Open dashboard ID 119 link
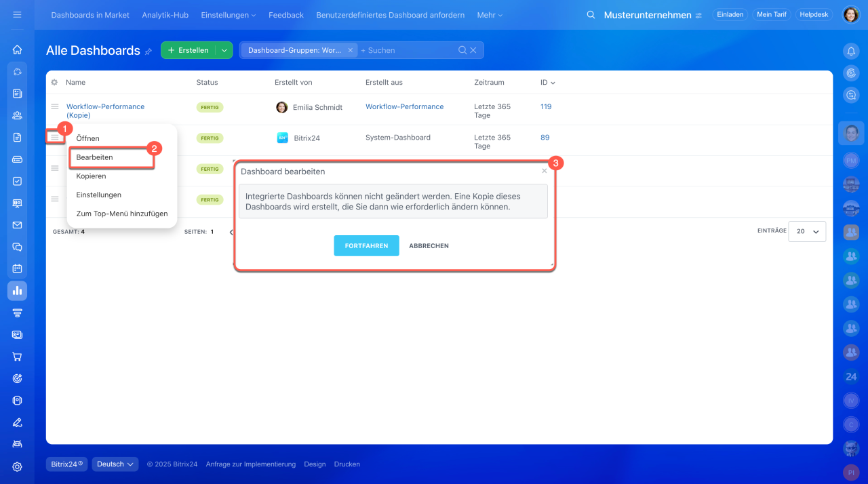 click(546, 107)
